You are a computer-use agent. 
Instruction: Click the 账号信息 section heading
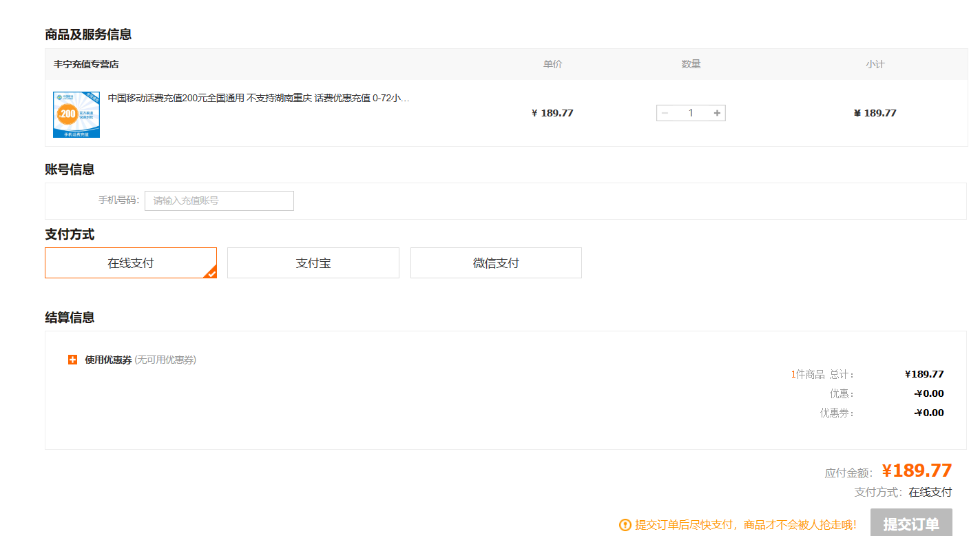(x=70, y=169)
